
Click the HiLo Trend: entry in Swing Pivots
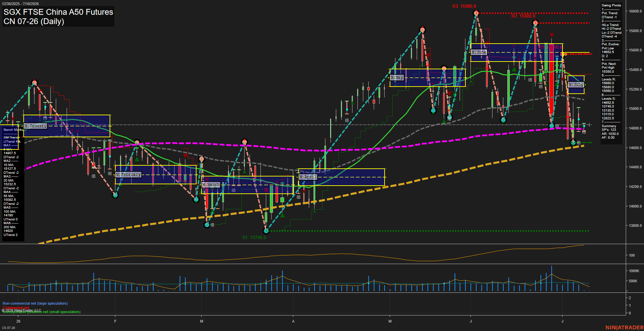coord(611,25)
